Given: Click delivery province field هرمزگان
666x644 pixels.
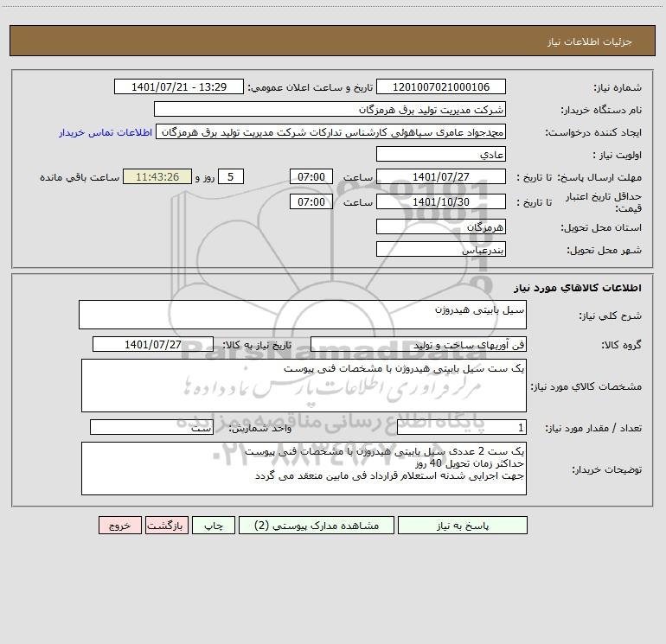Looking at the screenshot, I should [x=441, y=226].
